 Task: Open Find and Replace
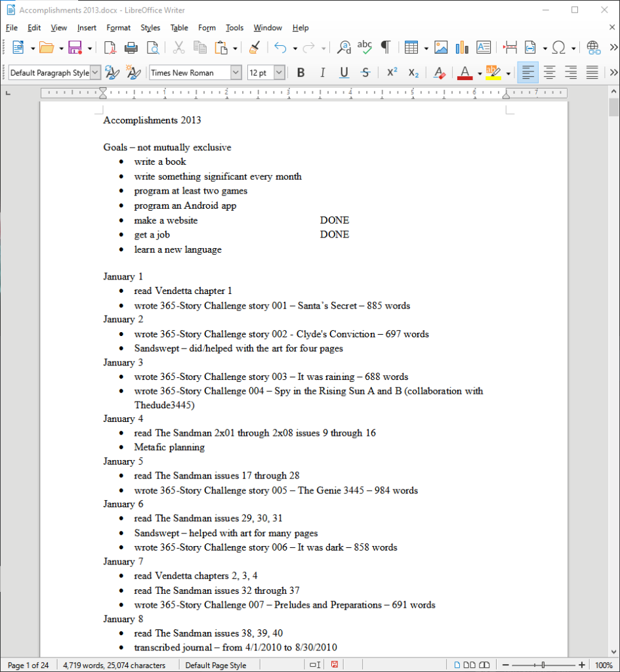[x=344, y=47]
